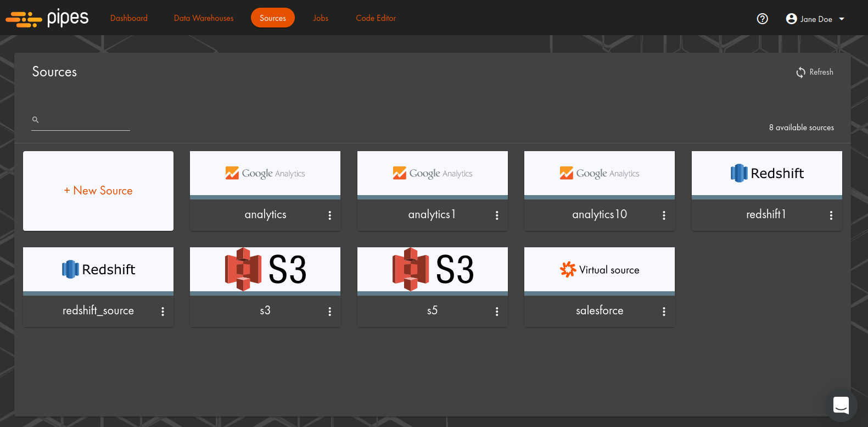This screenshot has width=868, height=427.
Task: Open analytics10 kebab options menu
Action: [x=664, y=215]
